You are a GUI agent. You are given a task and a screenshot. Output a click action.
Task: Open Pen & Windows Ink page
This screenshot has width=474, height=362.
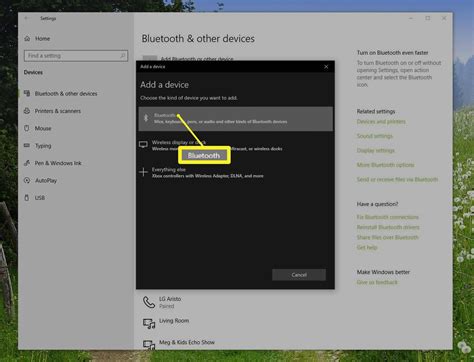pos(58,163)
